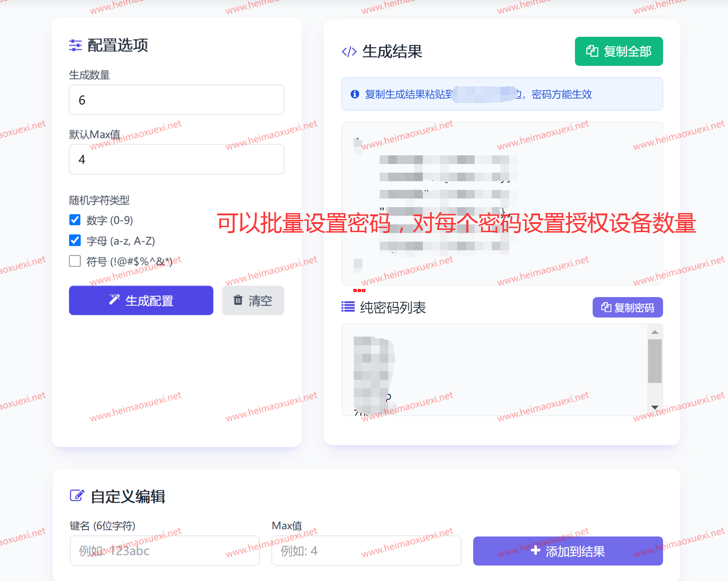728x581 pixels.
Task: Focus the 默认Max值 input field
Action: click(x=176, y=159)
